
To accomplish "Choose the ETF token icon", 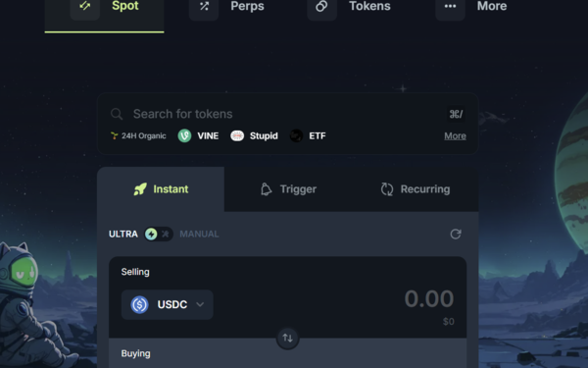I will (296, 135).
